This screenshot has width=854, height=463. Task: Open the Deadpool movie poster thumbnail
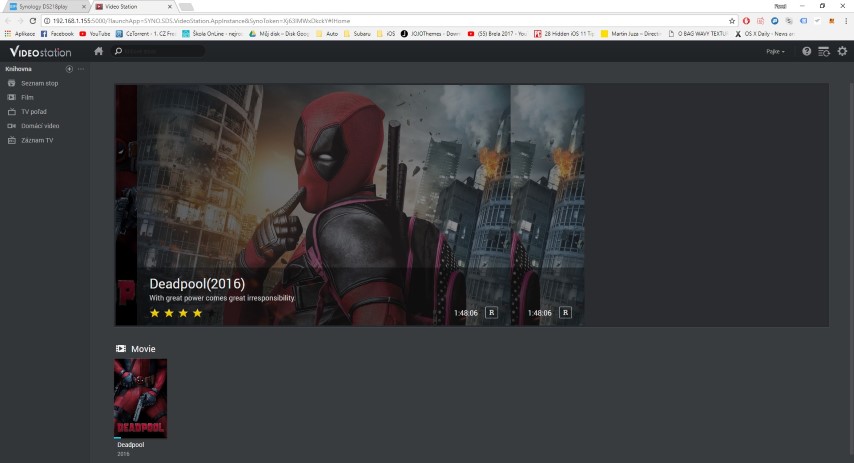[141, 398]
